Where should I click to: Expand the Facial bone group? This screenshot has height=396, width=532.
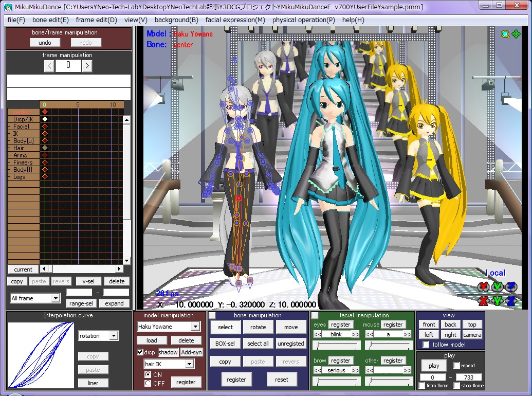[x=9, y=127]
